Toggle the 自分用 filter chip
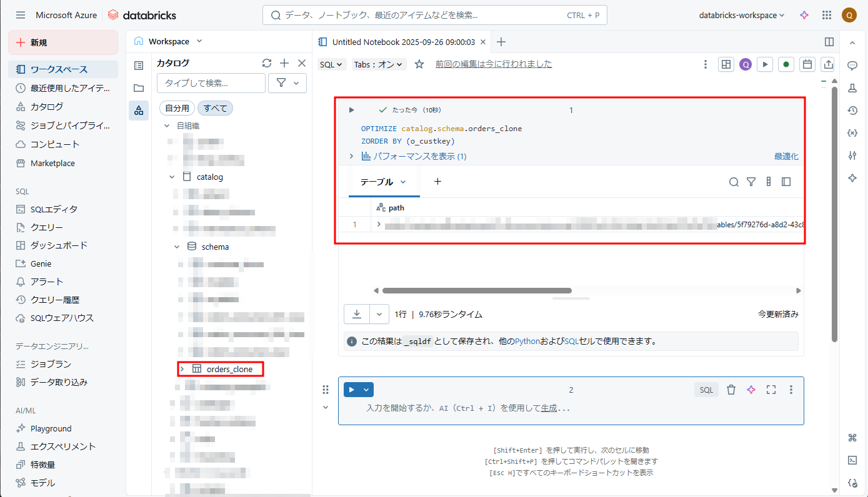 coord(177,108)
